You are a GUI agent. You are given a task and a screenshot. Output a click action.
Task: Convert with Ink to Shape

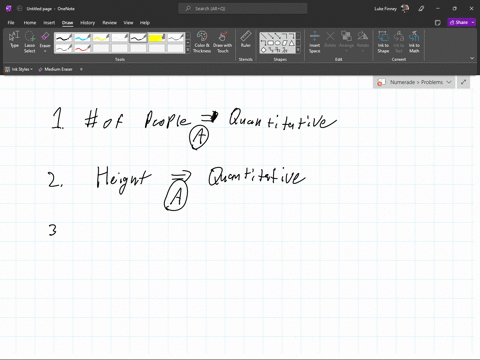click(383, 42)
